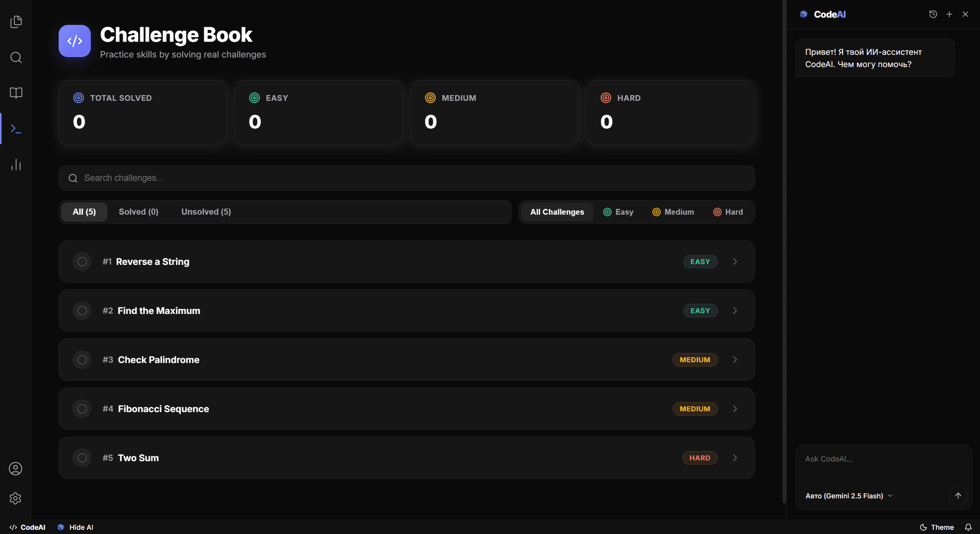Filter challenges by Hard difficulty

[x=728, y=212]
